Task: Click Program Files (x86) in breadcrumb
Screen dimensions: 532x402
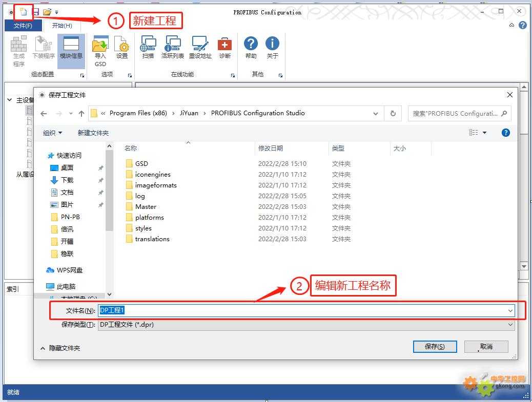Action: pyautogui.click(x=138, y=113)
